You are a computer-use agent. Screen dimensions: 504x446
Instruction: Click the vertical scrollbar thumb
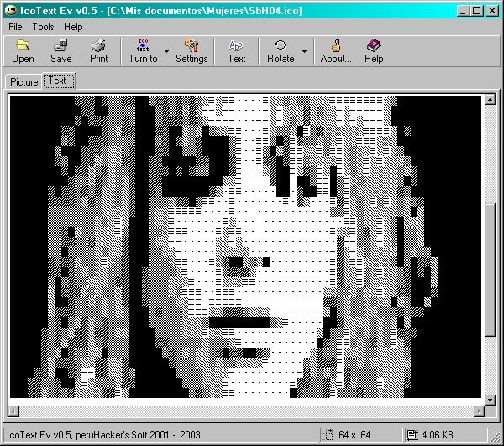tap(490, 270)
